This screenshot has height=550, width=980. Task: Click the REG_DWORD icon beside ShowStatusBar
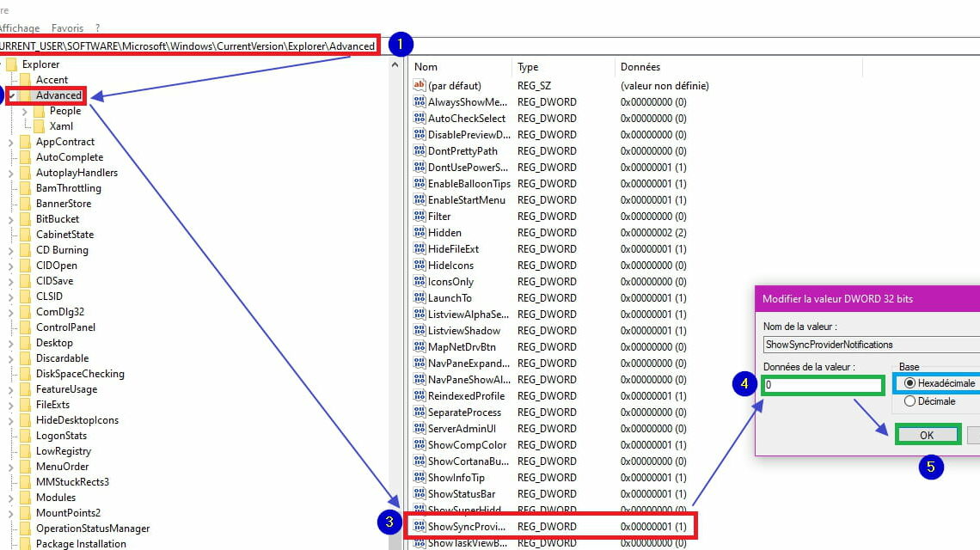[419, 493]
